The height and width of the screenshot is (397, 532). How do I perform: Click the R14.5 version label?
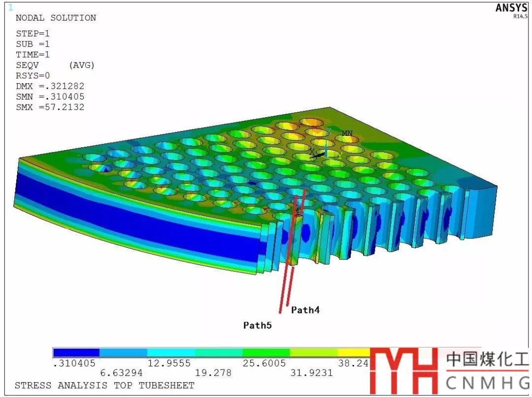point(520,16)
